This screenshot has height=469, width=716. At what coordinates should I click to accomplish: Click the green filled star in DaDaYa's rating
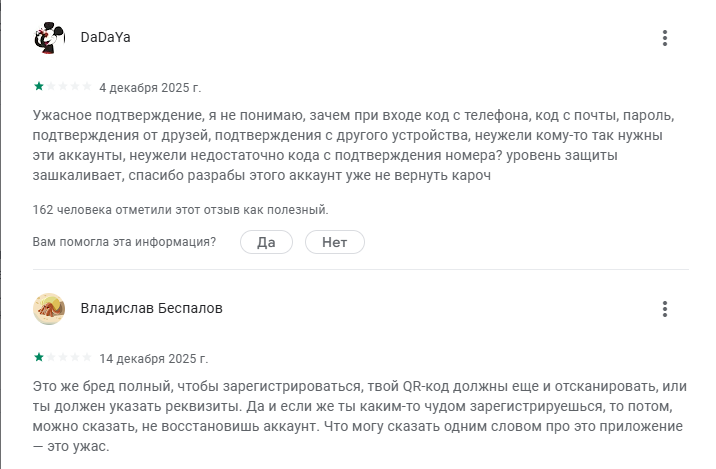click(39, 86)
